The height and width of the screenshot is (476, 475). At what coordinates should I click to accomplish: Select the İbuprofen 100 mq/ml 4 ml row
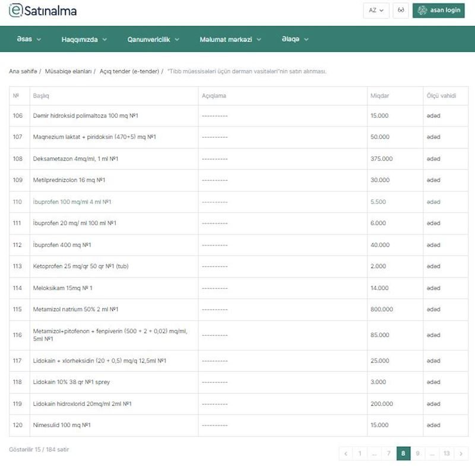coord(72,202)
